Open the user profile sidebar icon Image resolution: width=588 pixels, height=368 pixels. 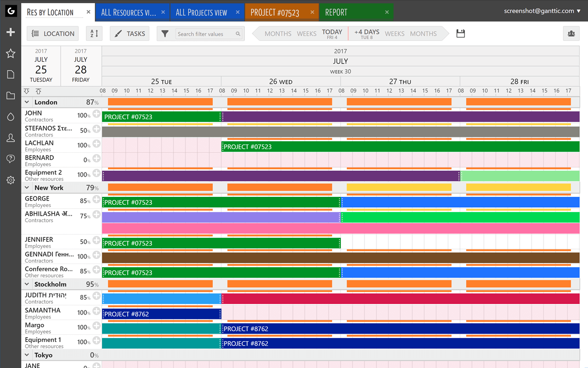pyautogui.click(x=11, y=138)
